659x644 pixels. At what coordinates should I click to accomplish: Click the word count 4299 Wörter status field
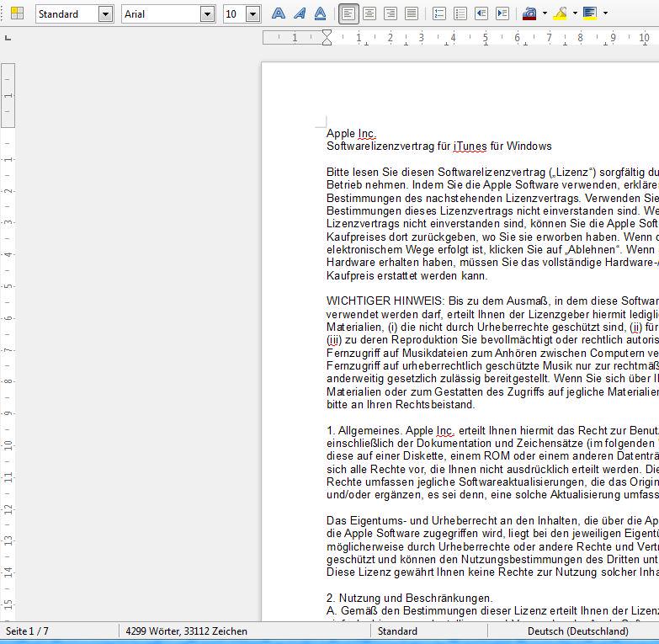(187, 631)
